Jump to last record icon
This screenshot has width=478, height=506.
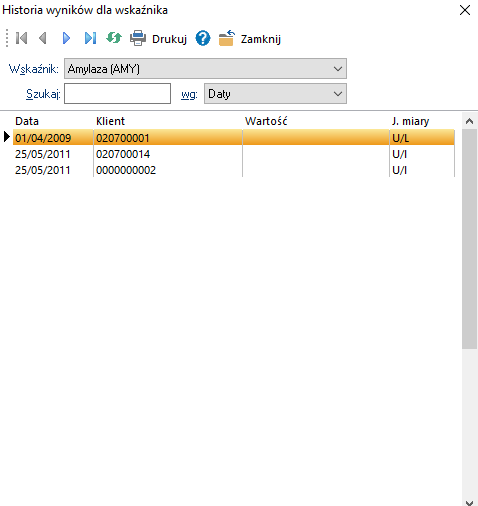[90, 38]
